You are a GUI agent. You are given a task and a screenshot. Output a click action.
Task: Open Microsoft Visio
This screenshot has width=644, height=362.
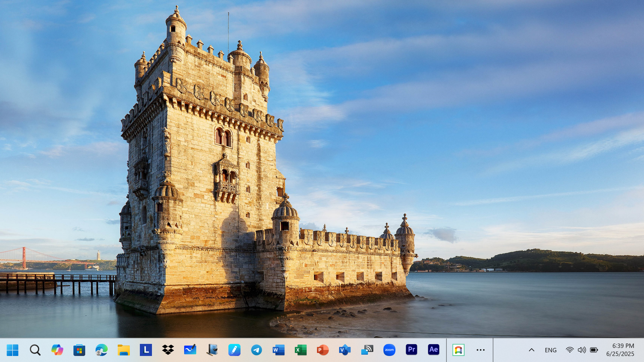[x=345, y=350]
